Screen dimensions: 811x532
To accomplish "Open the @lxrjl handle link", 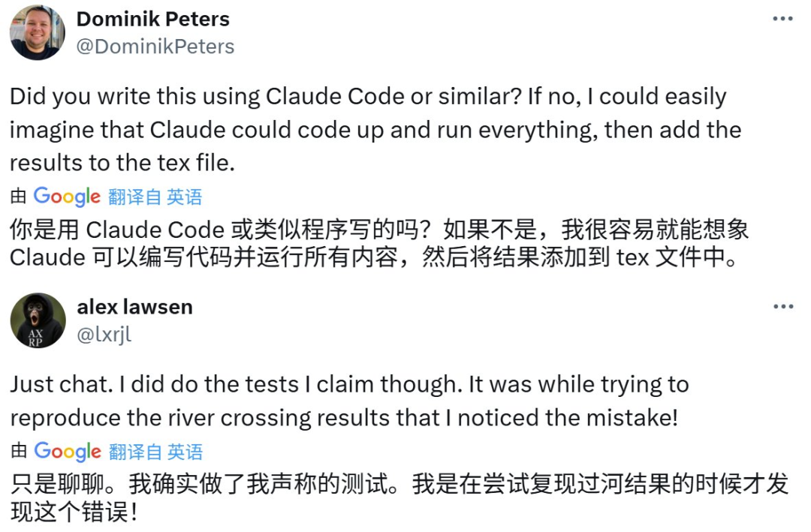I will coord(104,335).
